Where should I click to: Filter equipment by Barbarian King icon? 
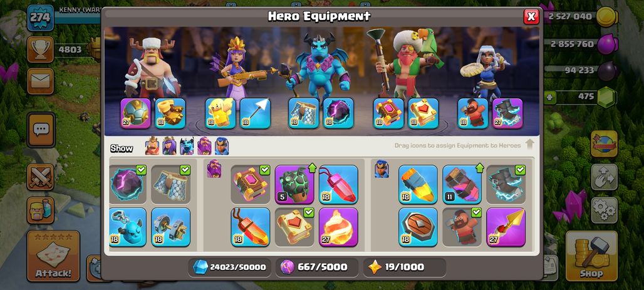click(x=152, y=146)
